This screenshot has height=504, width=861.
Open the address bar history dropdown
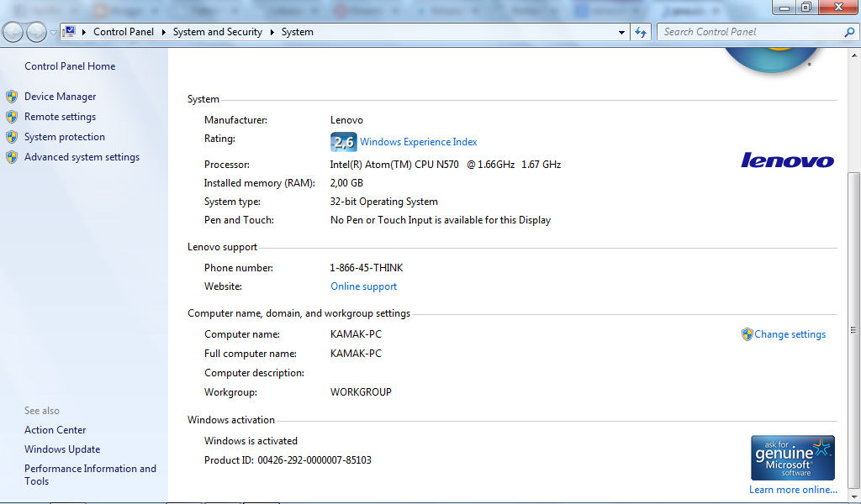pyautogui.click(x=621, y=33)
